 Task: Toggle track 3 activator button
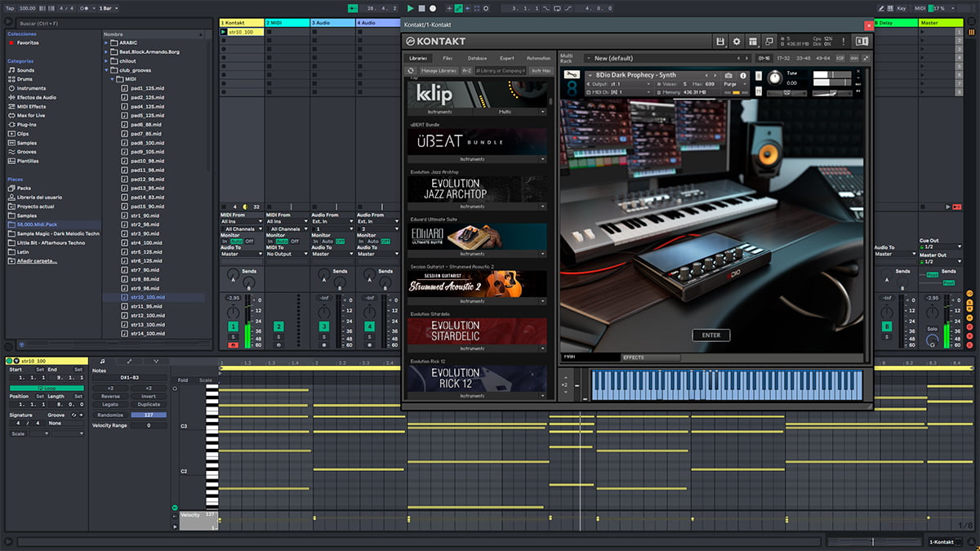click(x=324, y=327)
